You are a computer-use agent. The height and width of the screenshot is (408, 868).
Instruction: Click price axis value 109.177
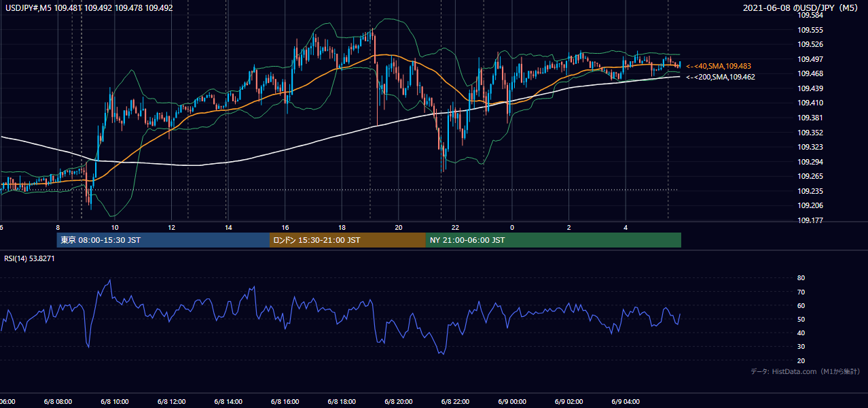[810, 220]
